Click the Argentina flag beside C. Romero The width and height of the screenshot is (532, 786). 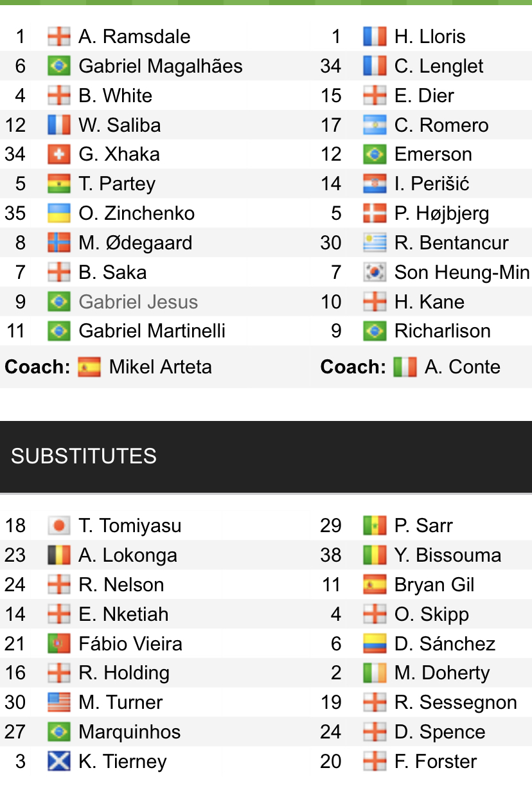point(375,125)
